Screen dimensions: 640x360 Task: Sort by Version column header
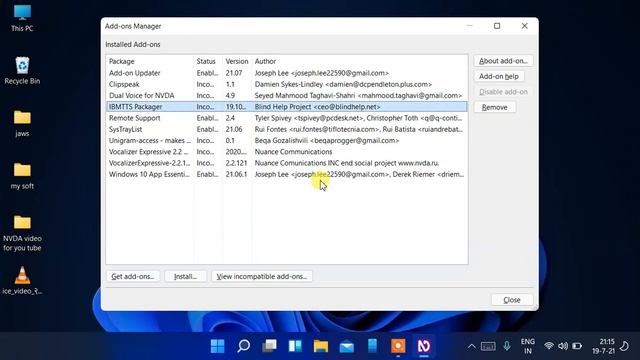(x=237, y=61)
